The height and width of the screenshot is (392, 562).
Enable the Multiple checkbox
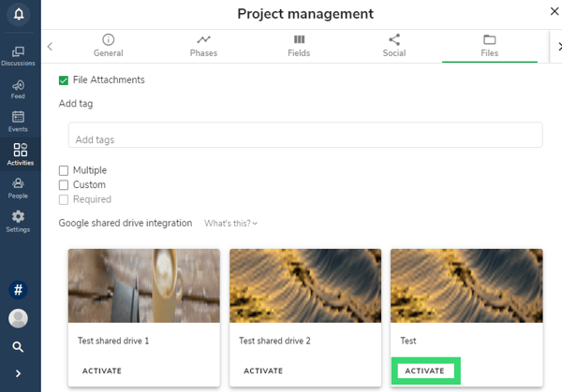64,170
